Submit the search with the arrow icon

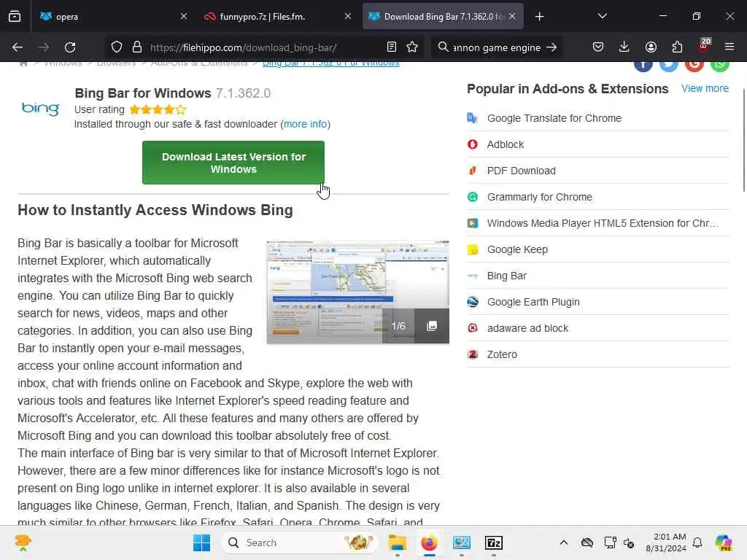(x=551, y=47)
